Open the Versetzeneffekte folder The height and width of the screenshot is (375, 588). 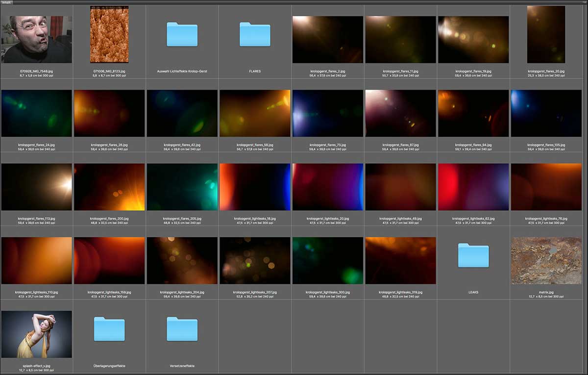pos(182,329)
